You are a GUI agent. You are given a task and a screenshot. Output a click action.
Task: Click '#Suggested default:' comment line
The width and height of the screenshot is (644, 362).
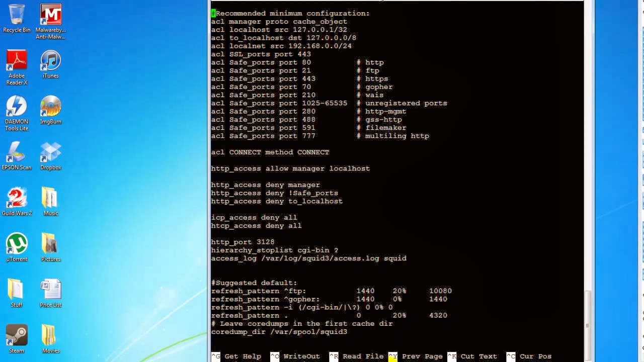pos(254,283)
